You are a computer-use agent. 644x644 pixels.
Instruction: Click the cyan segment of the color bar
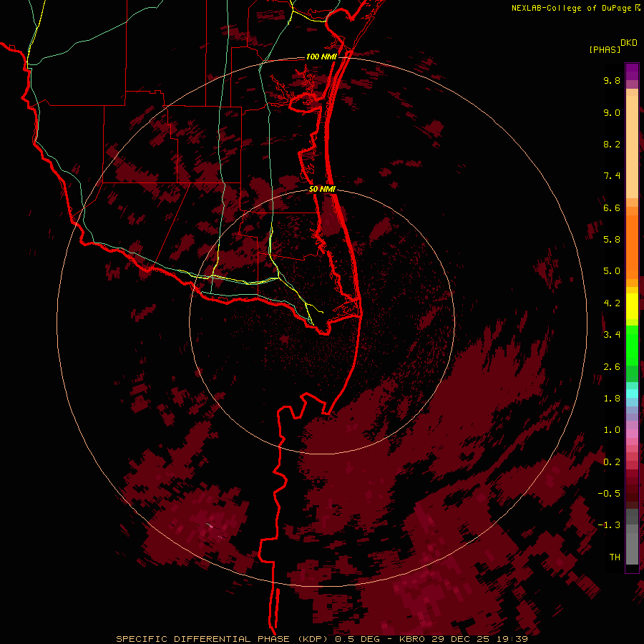click(x=632, y=394)
